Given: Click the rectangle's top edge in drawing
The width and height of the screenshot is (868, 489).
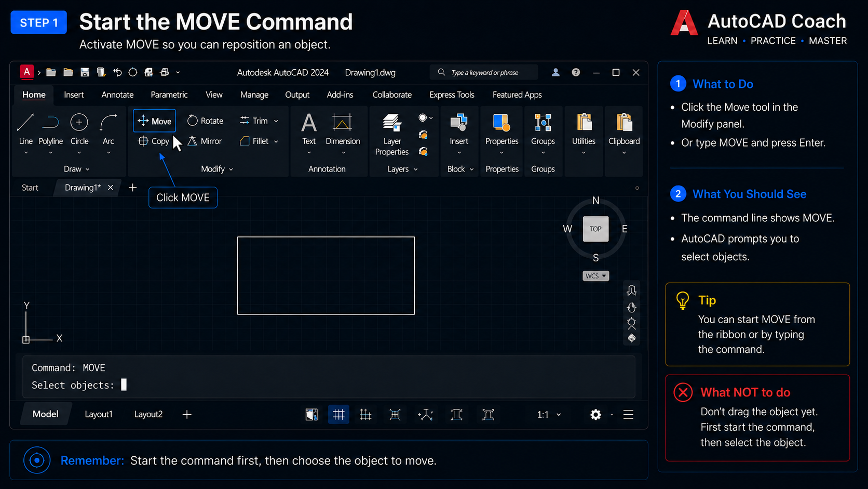Looking at the screenshot, I should click(326, 237).
